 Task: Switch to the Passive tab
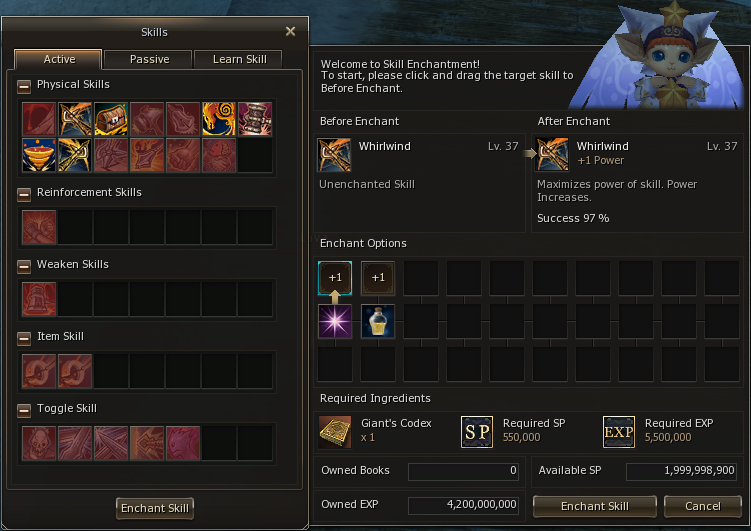[x=149, y=59]
